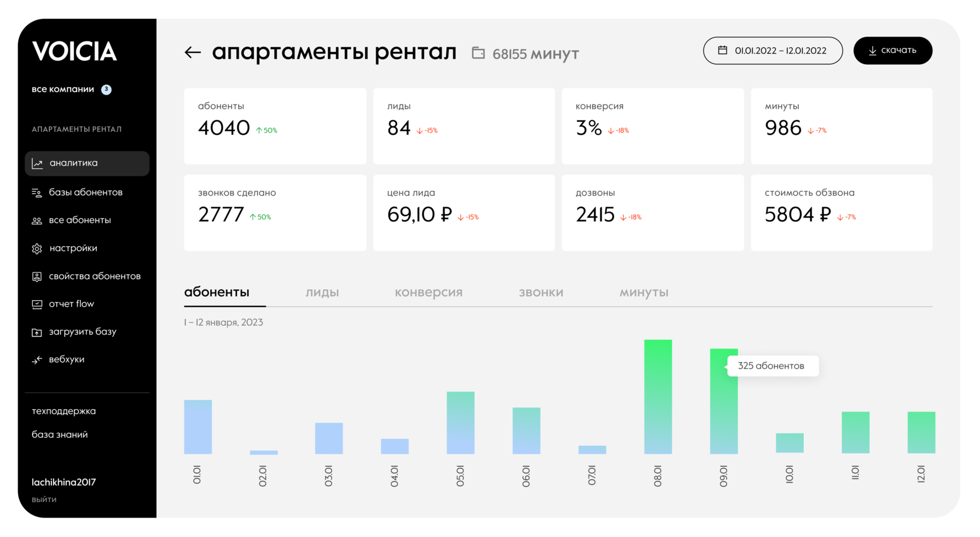Click the стоимость обзвона 5804 ₽ card
This screenshot has width=980, height=537.
[842, 213]
